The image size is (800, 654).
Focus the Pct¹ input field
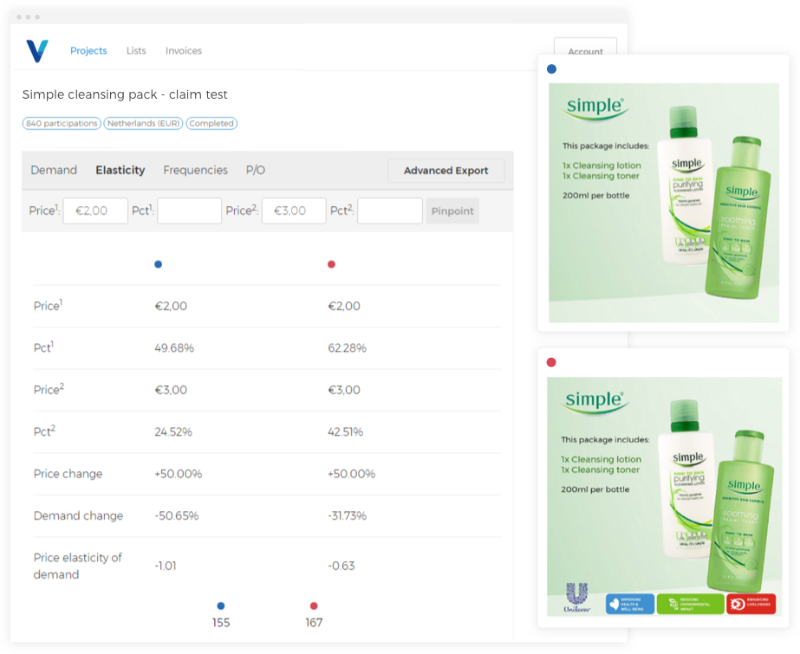coord(189,211)
